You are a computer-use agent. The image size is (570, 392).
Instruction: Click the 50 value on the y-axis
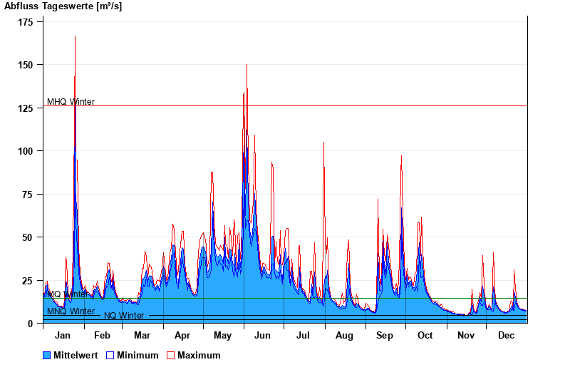(28, 237)
